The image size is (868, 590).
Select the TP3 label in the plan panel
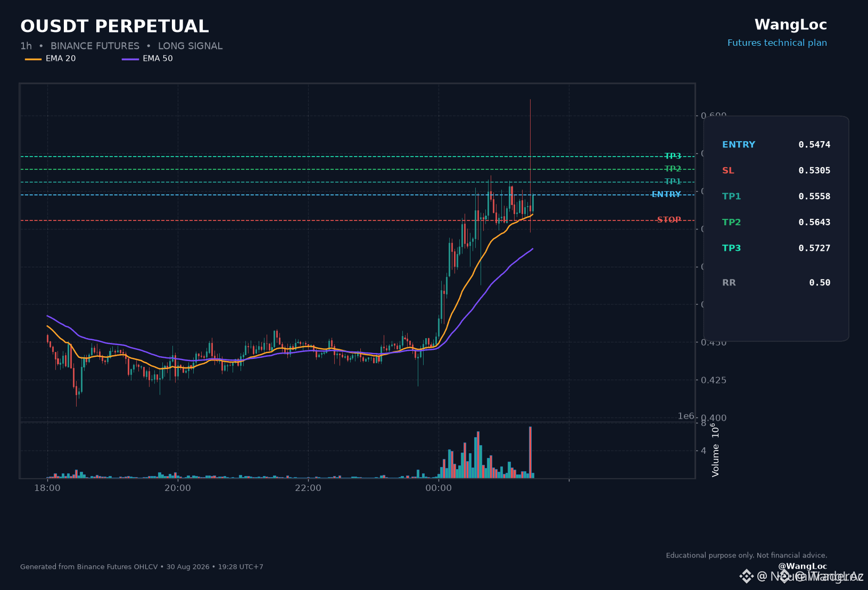(731, 248)
